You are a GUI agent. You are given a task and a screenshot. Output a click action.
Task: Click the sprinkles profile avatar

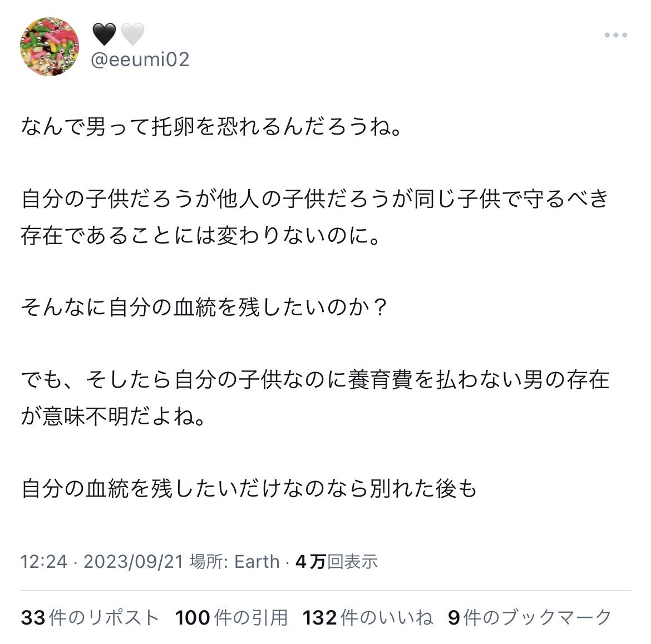pos(50,47)
